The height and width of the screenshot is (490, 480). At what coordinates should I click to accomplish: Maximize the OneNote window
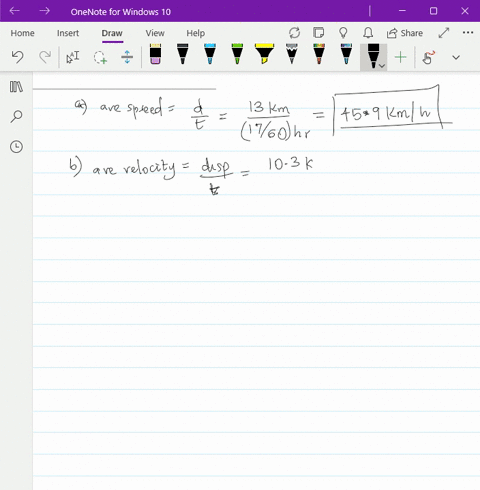point(433,11)
